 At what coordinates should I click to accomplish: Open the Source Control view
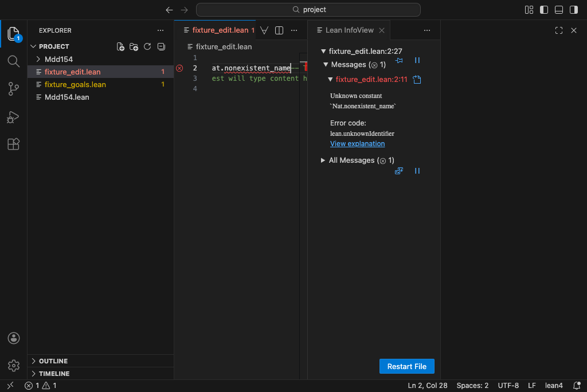(x=13, y=89)
